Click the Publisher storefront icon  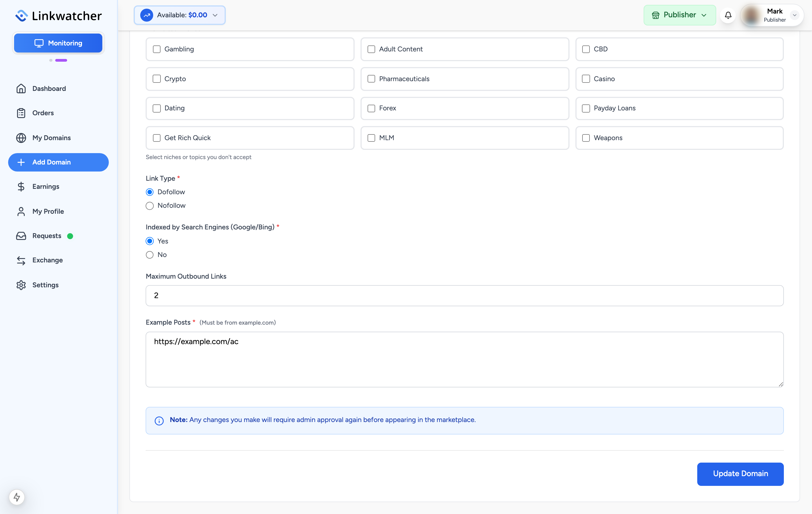pyautogui.click(x=656, y=15)
